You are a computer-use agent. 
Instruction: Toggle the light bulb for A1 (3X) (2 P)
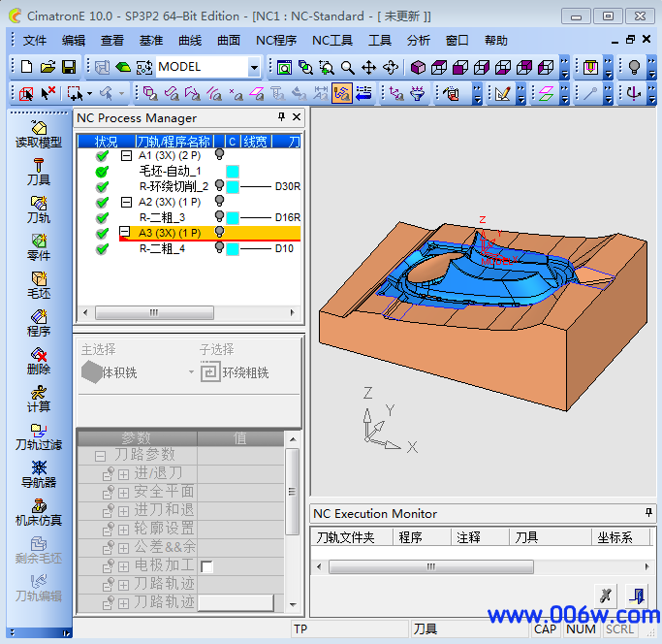pyautogui.click(x=219, y=154)
